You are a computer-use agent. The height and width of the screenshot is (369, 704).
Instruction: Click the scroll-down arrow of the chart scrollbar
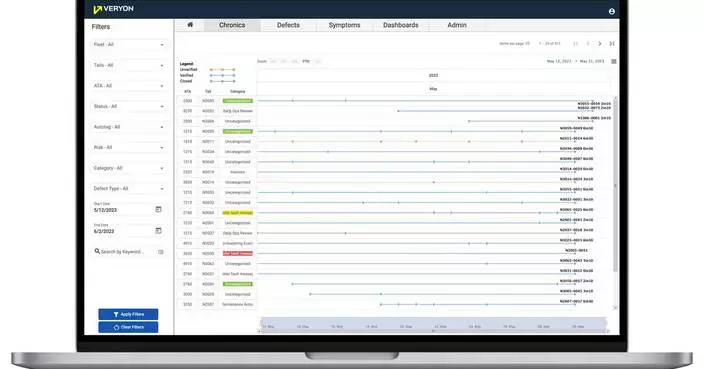click(615, 308)
